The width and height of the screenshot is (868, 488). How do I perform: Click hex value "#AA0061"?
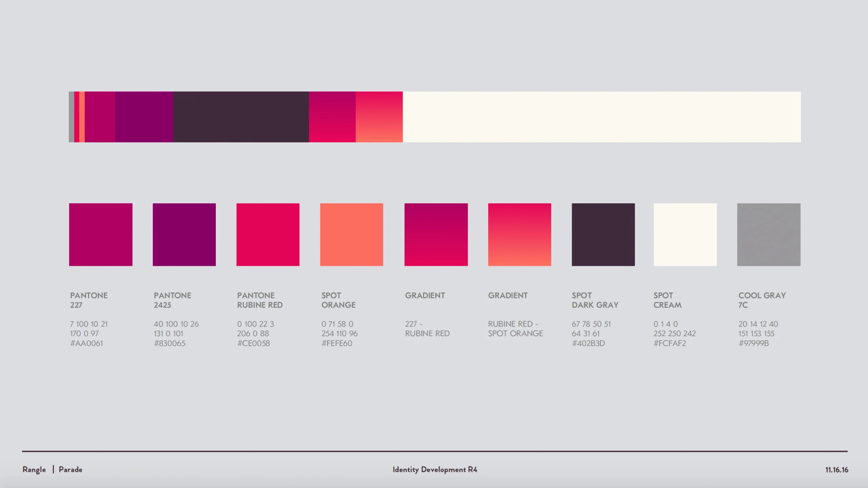click(86, 343)
